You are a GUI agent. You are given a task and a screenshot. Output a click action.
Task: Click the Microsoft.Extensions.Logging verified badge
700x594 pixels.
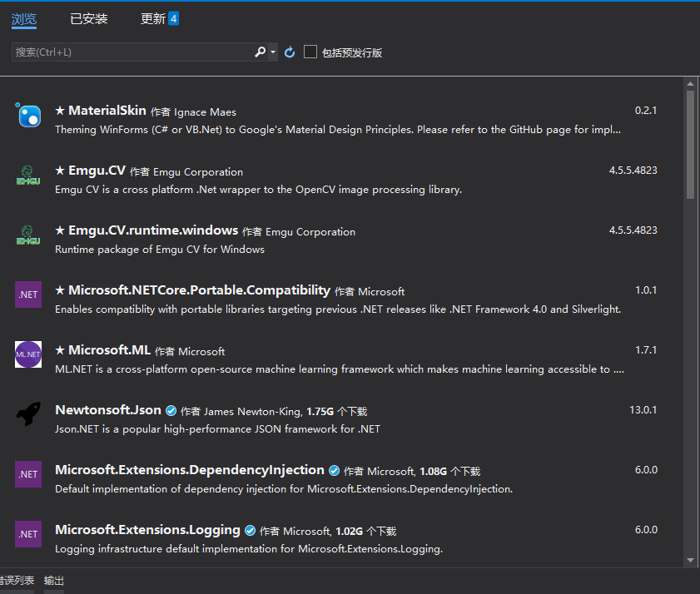point(251,530)
